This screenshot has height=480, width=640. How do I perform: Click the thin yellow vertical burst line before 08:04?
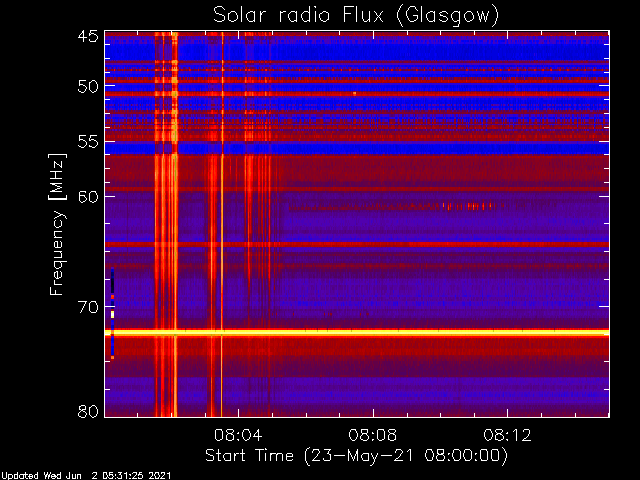pyautogui.click(x=222, y=224)
